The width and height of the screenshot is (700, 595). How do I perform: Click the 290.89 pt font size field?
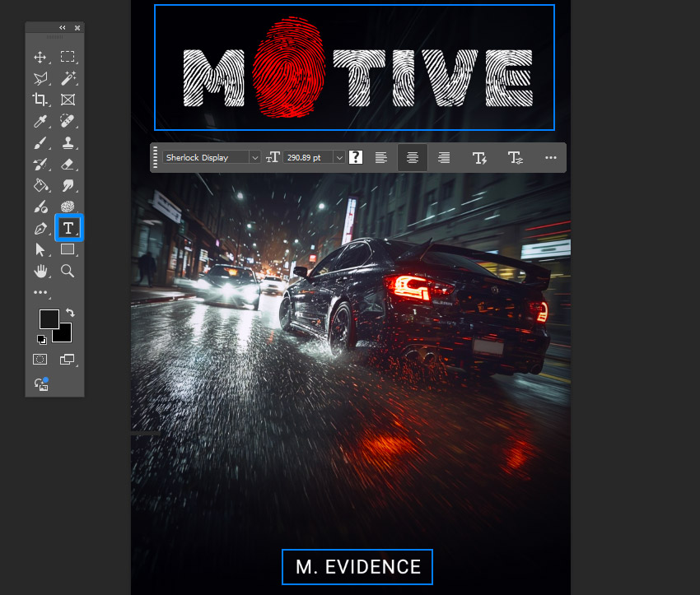pyautogui.click(x=308, y=157)
